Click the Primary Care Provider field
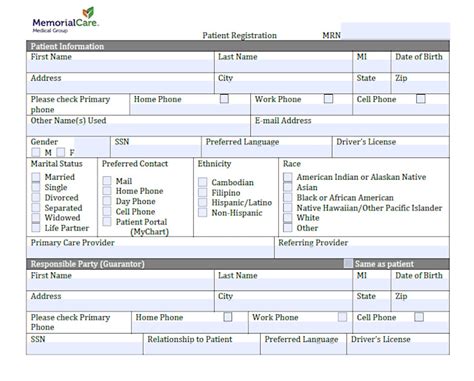Image resolution: width=474 pixels, height=381 pixels. [x=150, y=252]
